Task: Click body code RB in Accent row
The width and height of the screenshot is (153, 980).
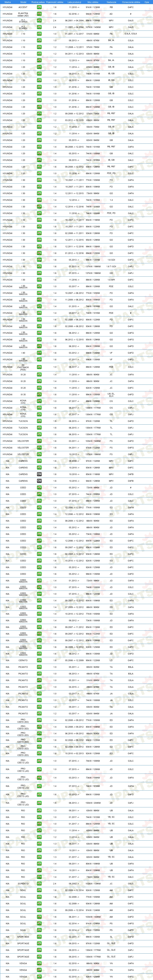Action: pos(111,7)
